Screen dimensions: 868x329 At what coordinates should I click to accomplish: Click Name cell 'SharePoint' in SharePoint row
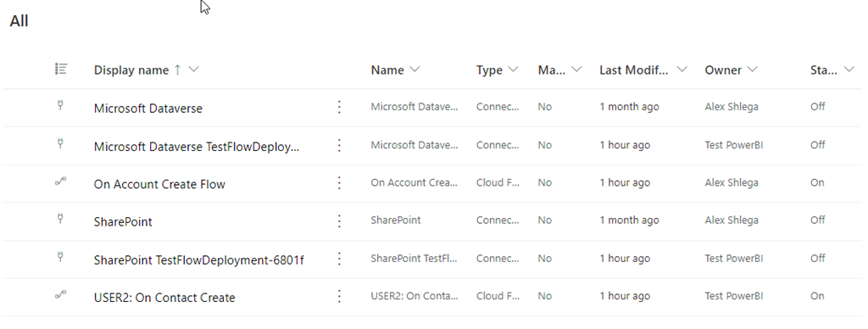tap(396, 220)
